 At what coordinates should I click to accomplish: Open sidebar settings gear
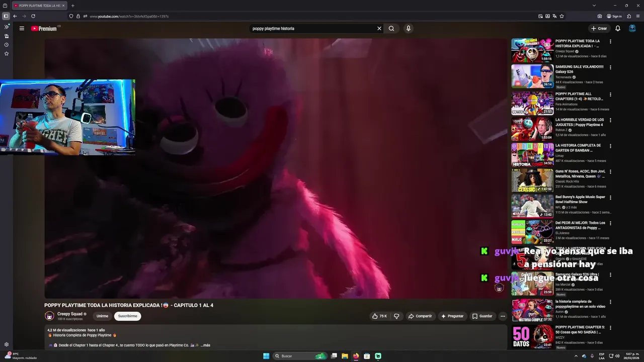7,344
